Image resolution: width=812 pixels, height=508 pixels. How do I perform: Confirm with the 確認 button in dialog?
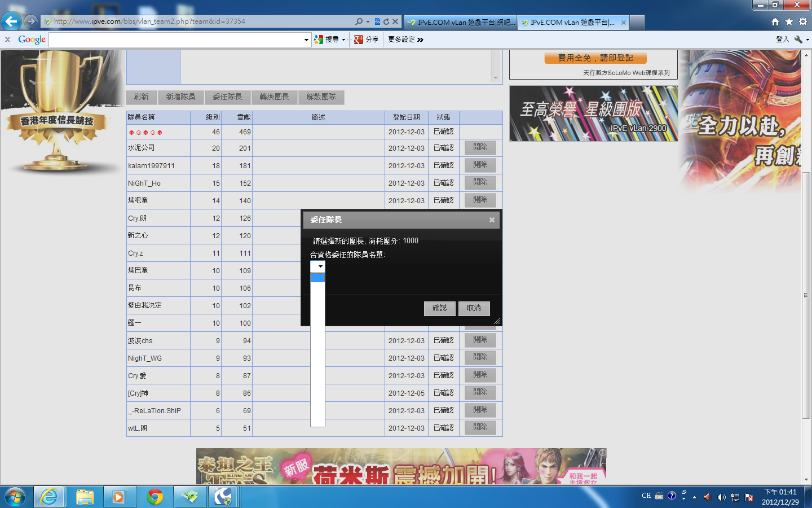tap(440, 308)
